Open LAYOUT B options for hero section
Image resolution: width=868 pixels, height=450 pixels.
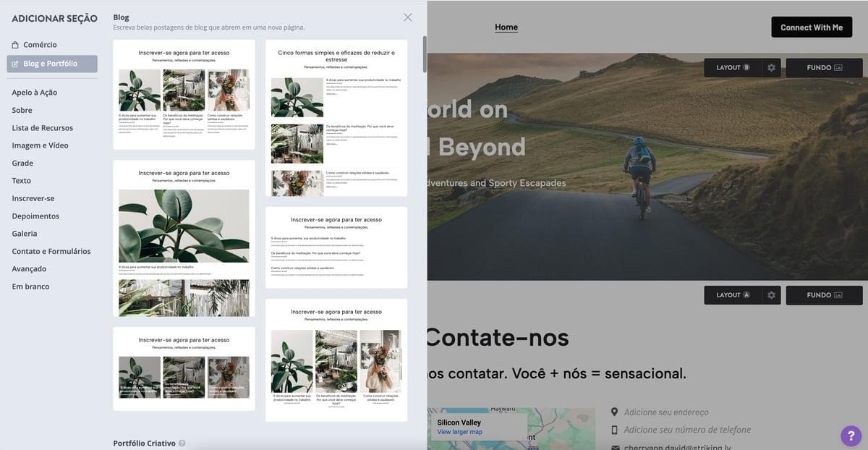733,68
